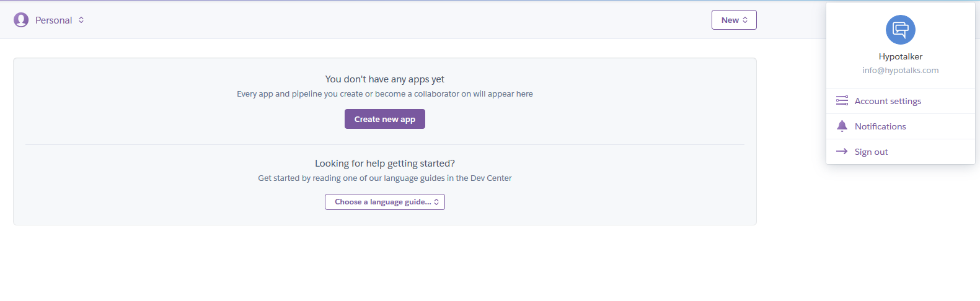Click the Hypotalker chat bubble avatar

click(901, 30)
